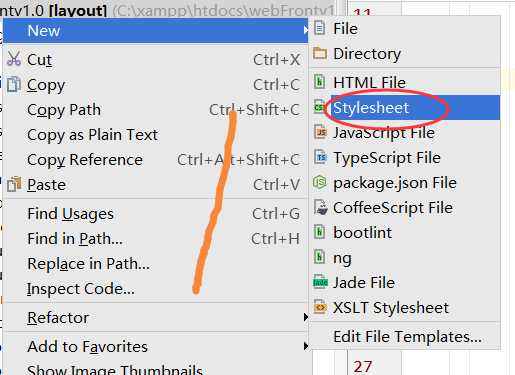This screenshot has height=375, width=515.
Task: Click the CoffeeScript File cup icon
Action: pos(321,207)
